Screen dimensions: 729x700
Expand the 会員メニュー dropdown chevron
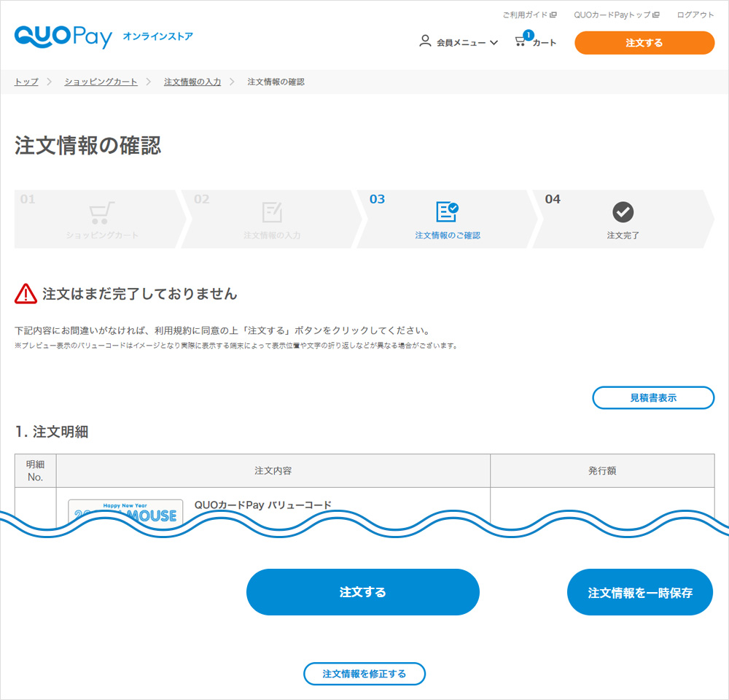click(494, 43)
